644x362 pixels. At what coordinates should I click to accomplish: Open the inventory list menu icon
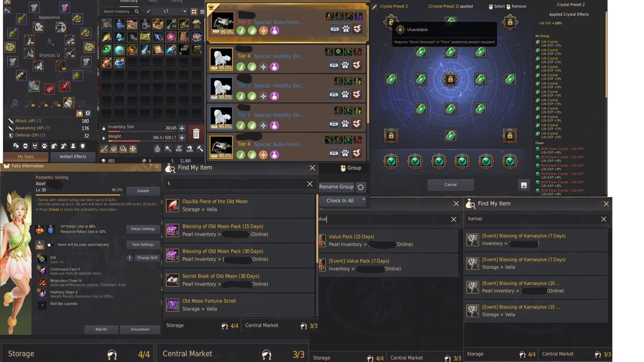(202, 11)
